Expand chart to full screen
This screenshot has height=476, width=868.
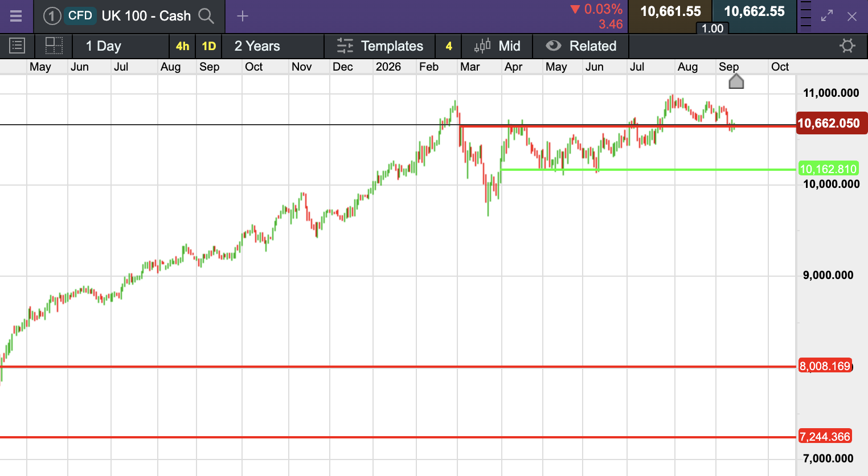click(x=827, y=16)
